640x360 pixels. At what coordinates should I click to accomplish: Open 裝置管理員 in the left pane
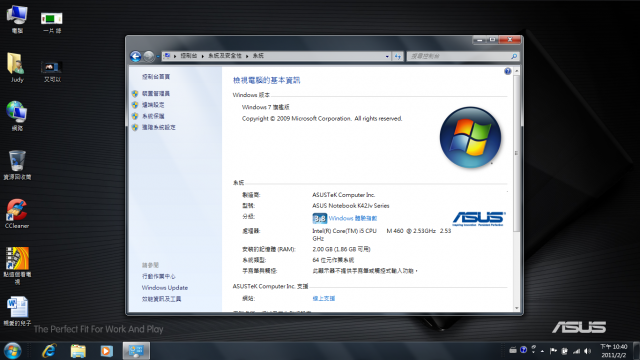(156, 93)
